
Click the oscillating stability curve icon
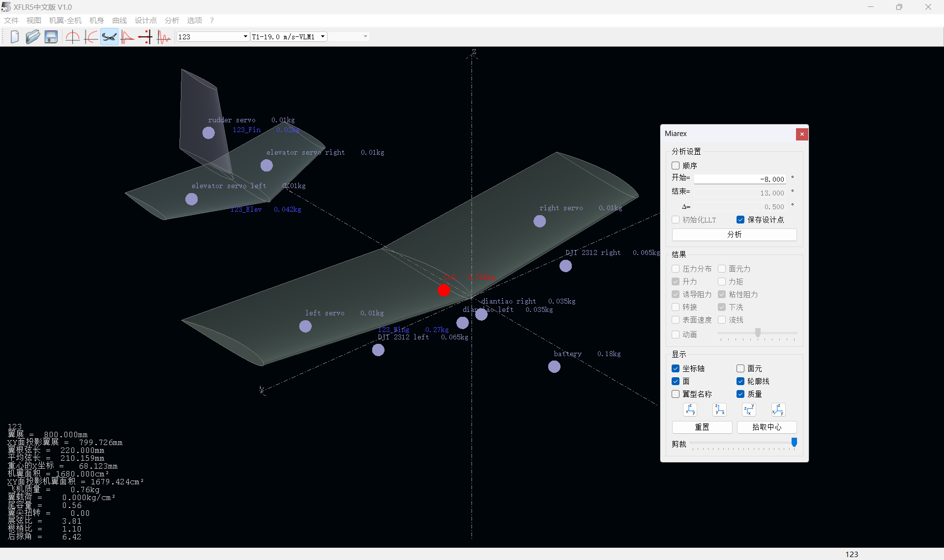pos(164,37)
